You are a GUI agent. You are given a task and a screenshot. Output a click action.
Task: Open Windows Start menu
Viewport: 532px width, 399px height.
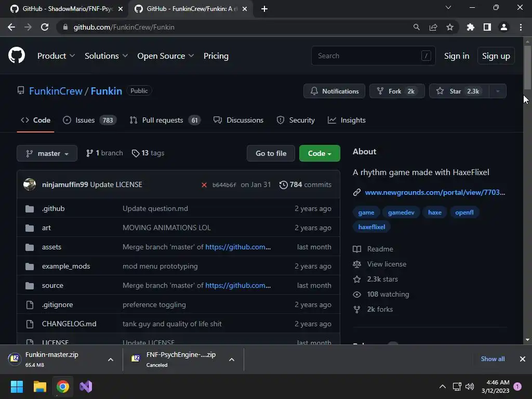[x=17, y=387]
